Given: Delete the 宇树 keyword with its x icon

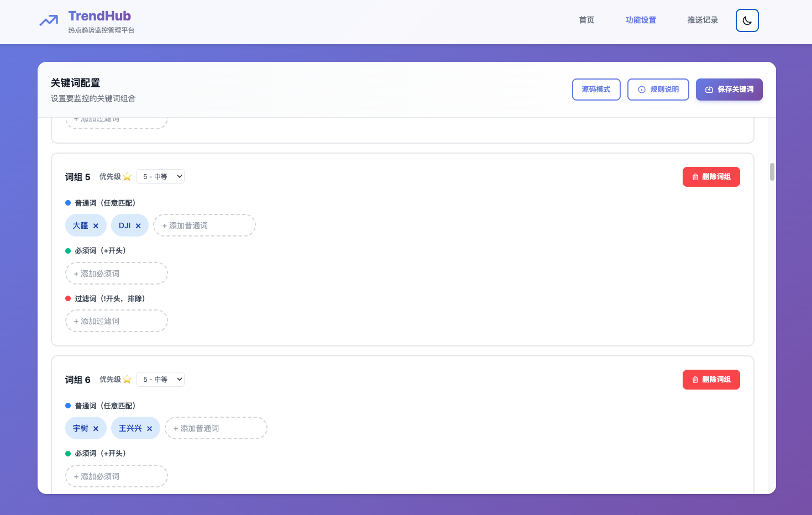Looking at the screenshot, I should click(96, 429).
